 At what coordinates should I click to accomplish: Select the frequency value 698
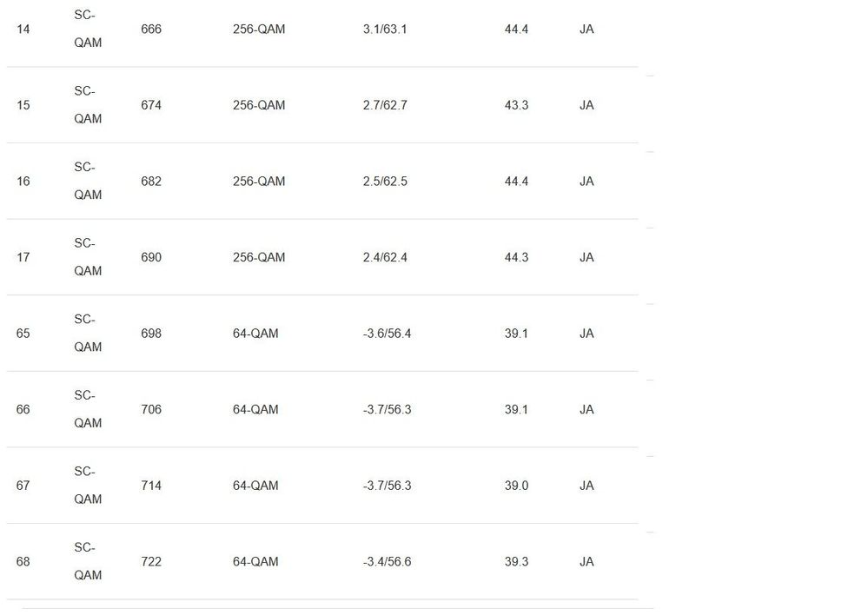tap(151, 334)
